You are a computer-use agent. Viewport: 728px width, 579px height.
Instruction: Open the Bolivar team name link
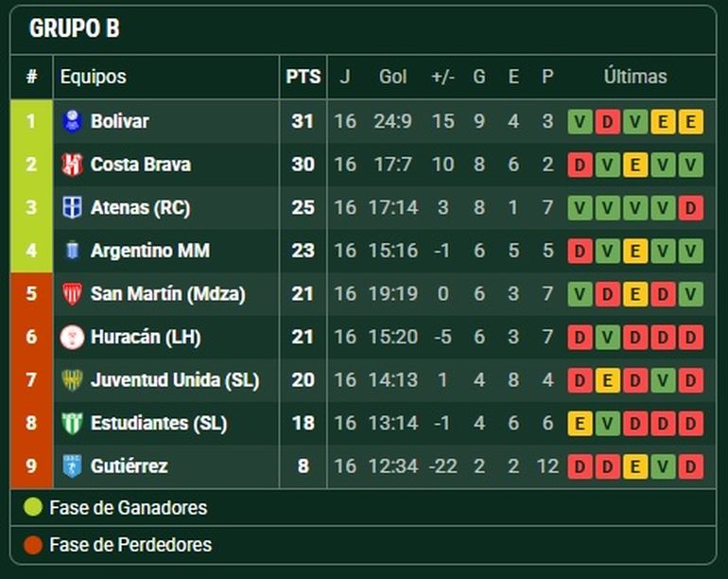pyautogui.click(x=120, y=121)
